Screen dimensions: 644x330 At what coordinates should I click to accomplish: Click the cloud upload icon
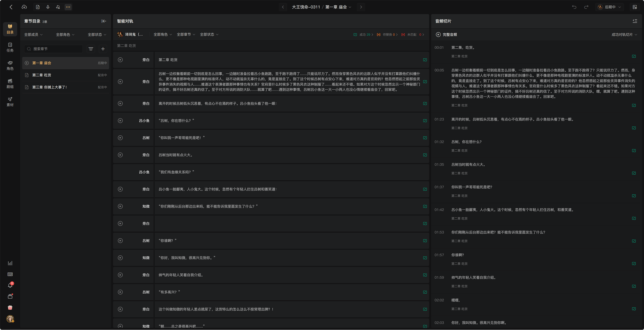tap(24, 7)
